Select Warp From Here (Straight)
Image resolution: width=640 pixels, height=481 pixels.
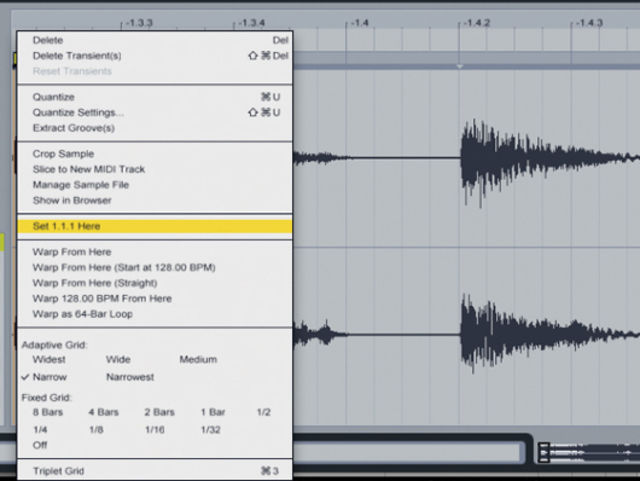155,283
